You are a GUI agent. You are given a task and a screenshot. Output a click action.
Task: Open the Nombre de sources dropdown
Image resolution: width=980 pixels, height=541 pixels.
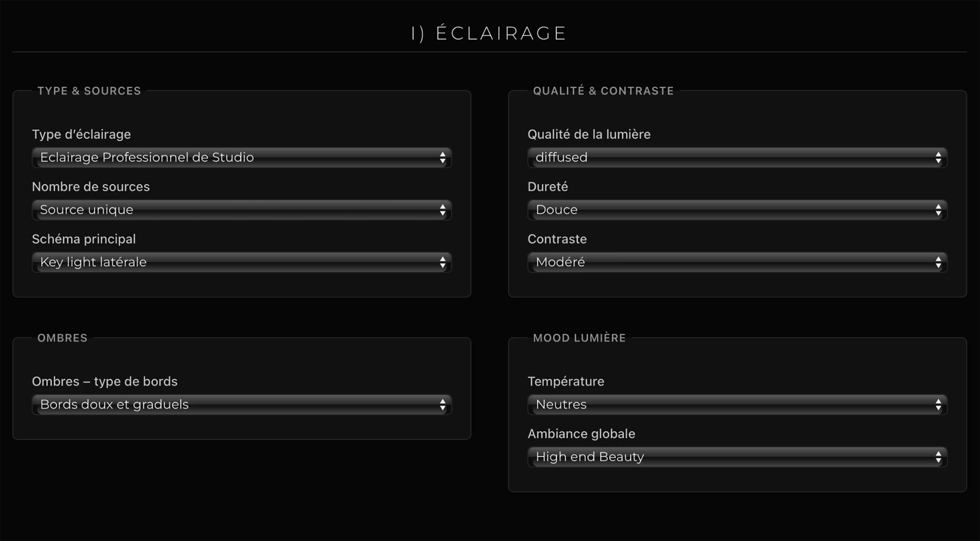[x=241, y=210]
